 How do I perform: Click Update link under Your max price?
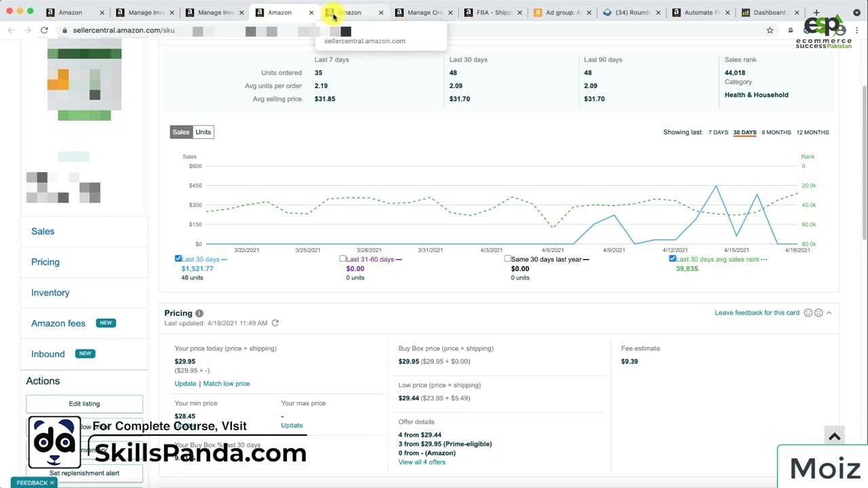point(292,426)
